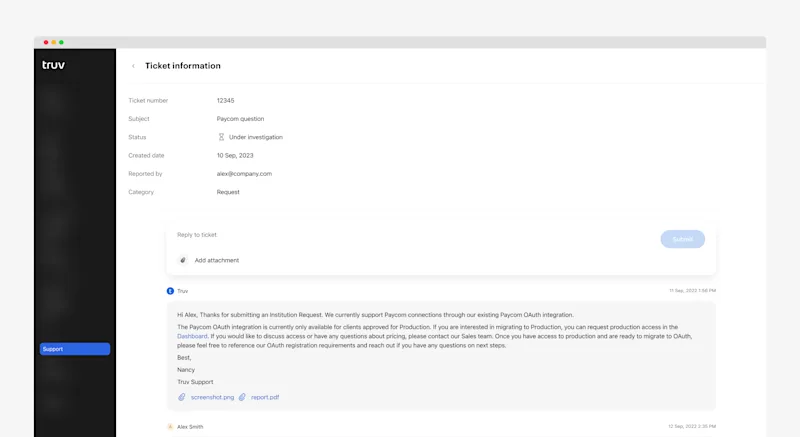Viewport: 800px width, 437px height.
Task: Click the paperclip Add attachment icon
Action: point(182,260)
